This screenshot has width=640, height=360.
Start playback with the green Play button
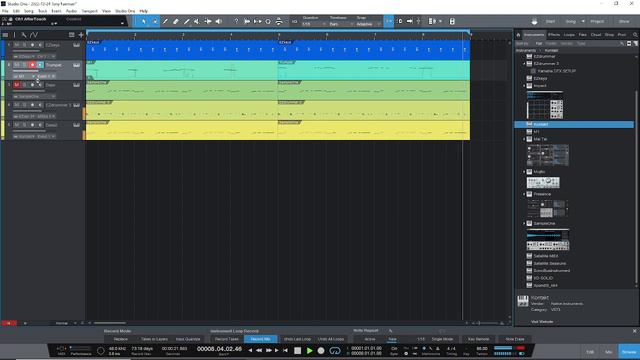coord(309,350)
